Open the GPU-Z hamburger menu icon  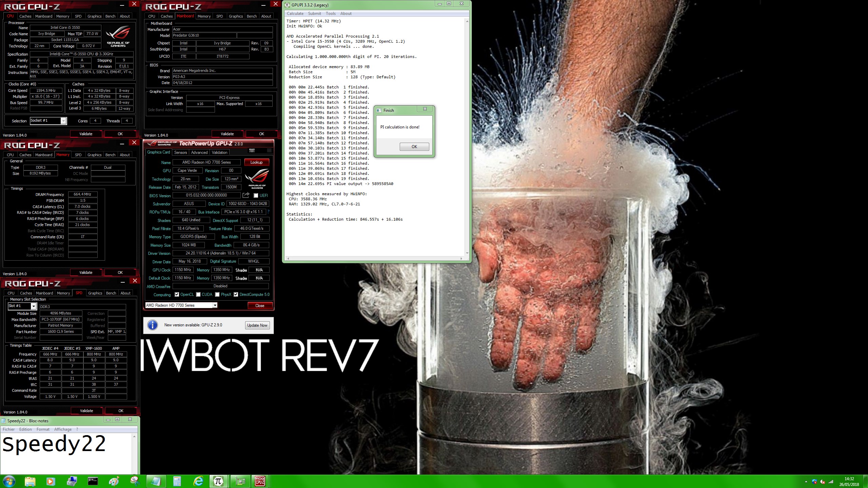[269, 150]
